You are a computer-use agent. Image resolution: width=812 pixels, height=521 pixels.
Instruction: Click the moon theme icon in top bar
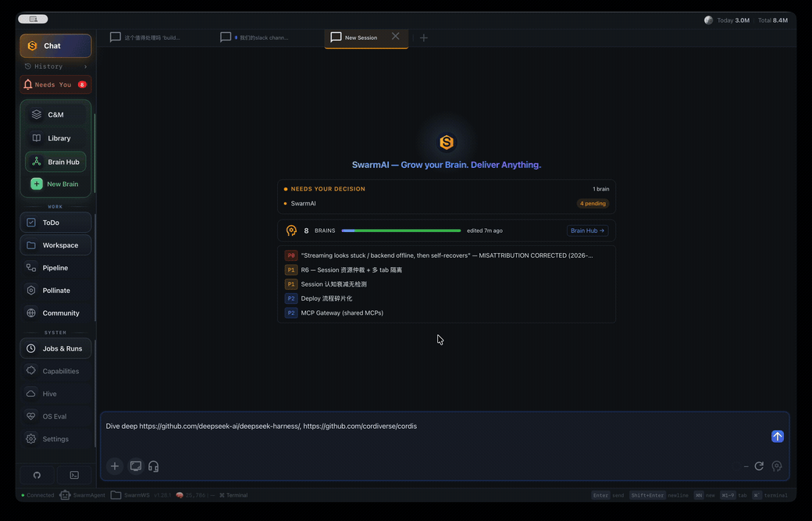click(x=708, y=20)
